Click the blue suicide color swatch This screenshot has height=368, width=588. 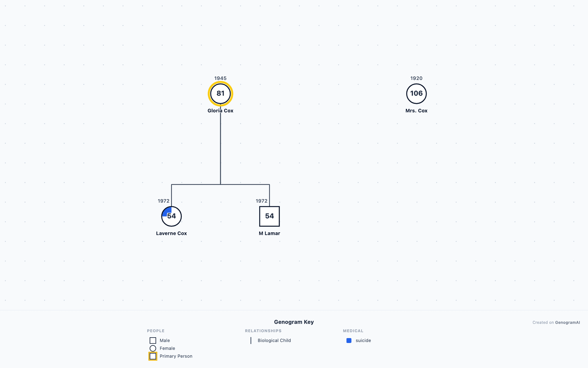pos(349,340)
